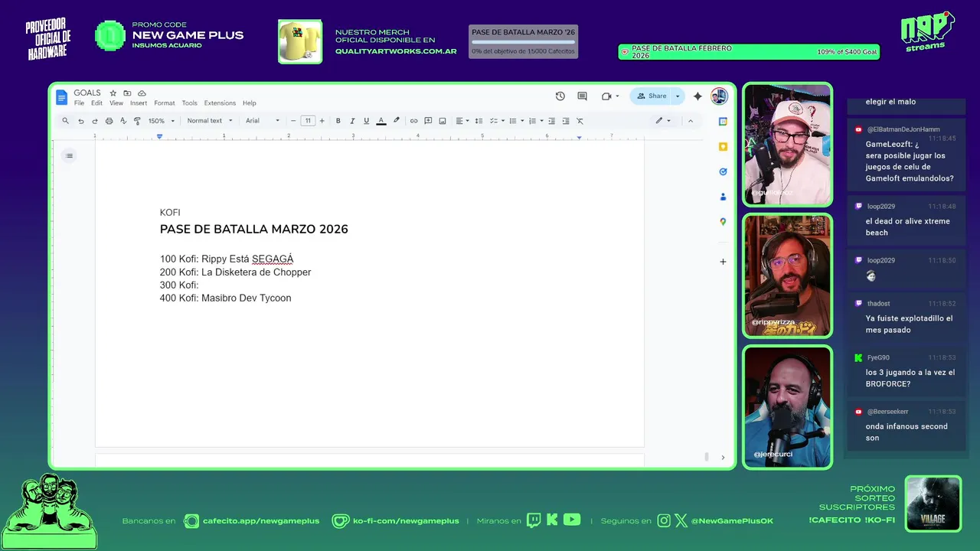Viewport: 980px width, 551px height.
Task: Open the bulleted list dropdown
Action: (515, 121)
